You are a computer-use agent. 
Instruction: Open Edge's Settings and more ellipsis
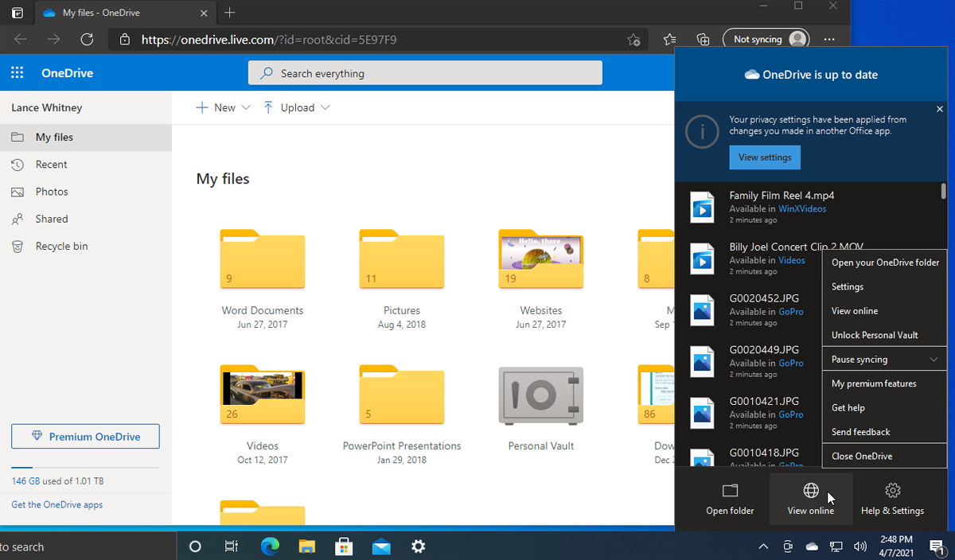click(x=829, y=39)
